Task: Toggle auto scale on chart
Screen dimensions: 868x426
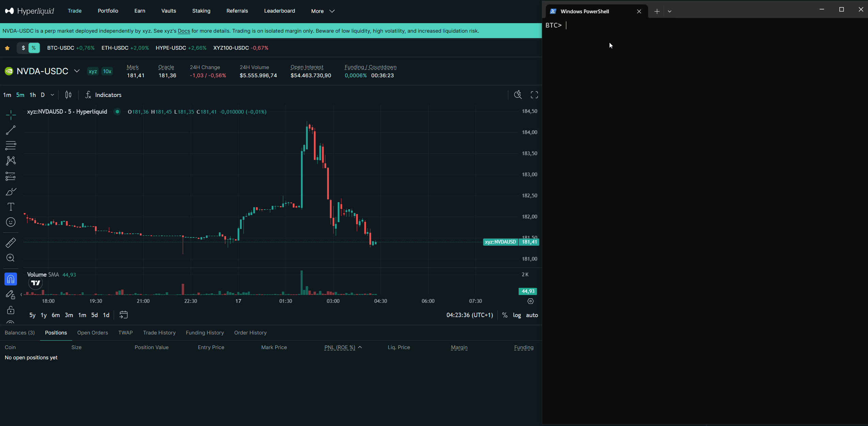Action: (x=532, y=315)
